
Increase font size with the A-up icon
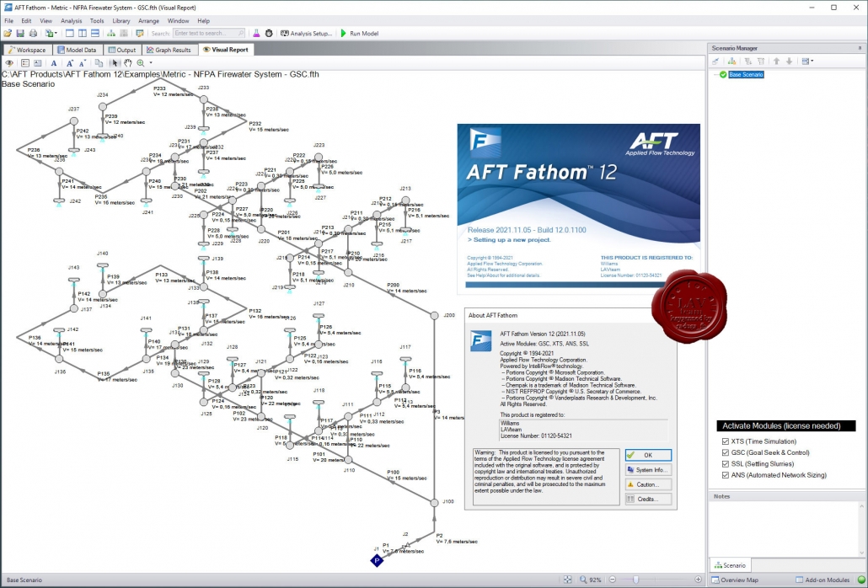(70, 63)
